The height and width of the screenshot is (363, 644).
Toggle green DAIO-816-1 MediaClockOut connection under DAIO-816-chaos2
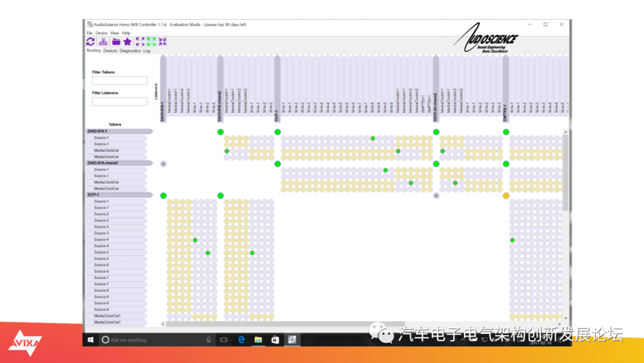(x=227, y=151)
